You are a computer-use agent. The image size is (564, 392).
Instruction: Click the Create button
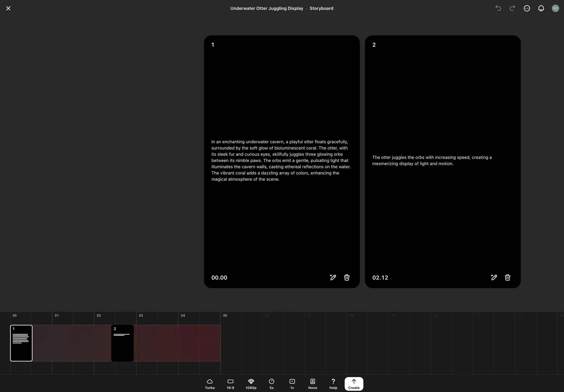[x=354, y=384]
